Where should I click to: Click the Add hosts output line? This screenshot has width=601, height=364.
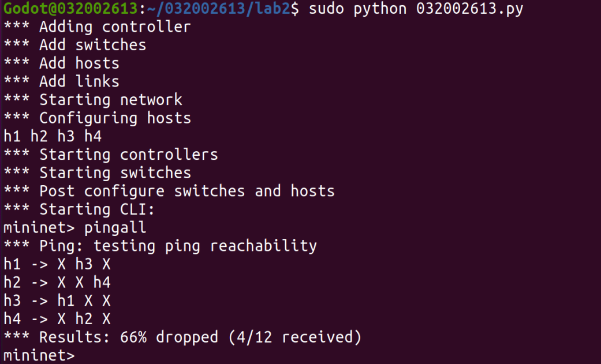point(61,63)
